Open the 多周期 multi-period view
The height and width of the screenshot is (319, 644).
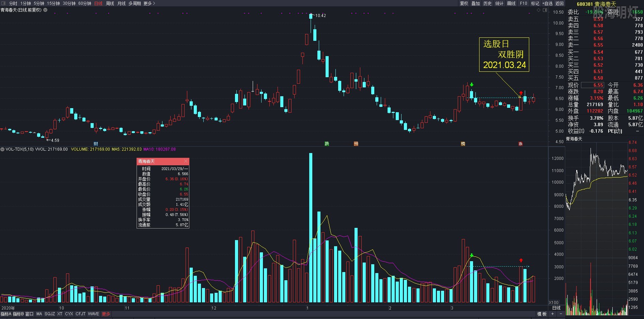coord(135,3)
